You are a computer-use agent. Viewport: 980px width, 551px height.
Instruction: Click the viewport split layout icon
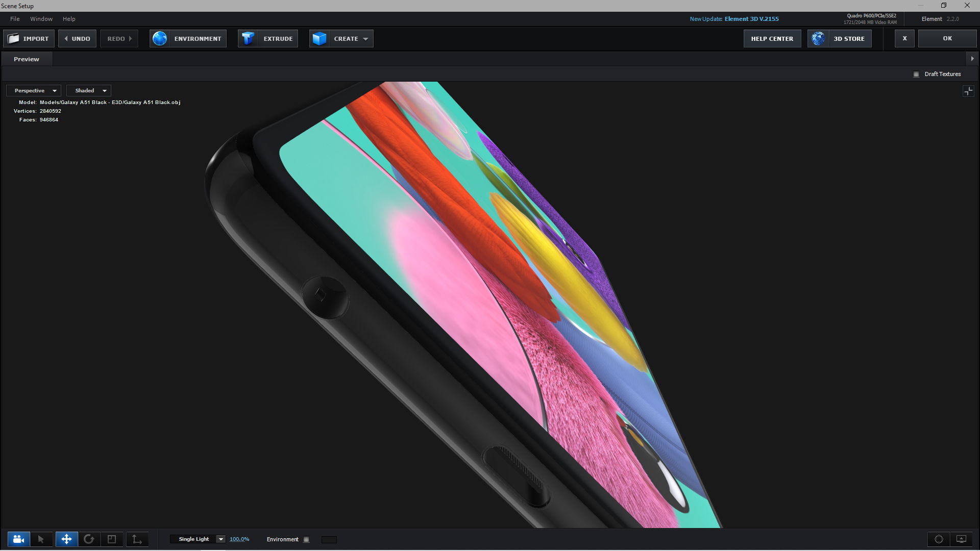point(968,91)
